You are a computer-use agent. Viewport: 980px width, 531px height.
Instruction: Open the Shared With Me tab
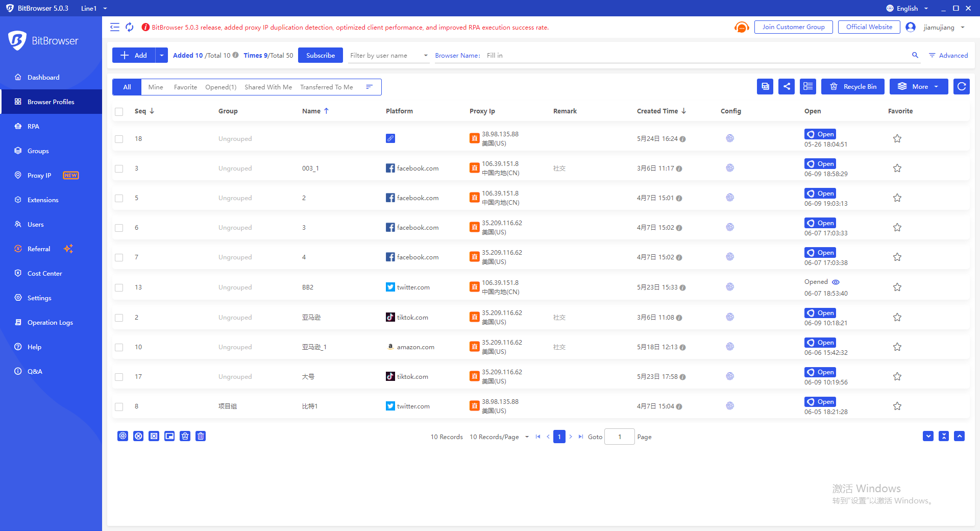pyautogui.click(x=268, y=87)
